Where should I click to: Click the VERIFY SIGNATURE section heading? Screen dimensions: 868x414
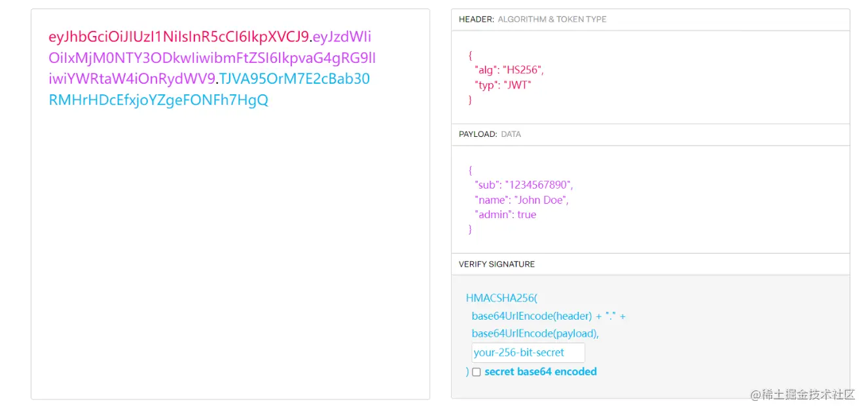497,265
